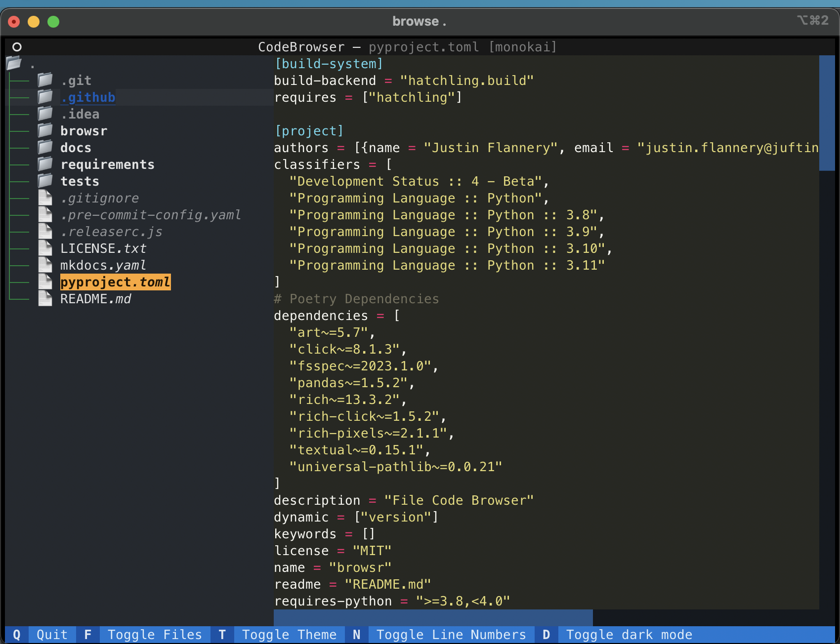
Task: Expand the requirements directory
Action: (x=108, y=164)
